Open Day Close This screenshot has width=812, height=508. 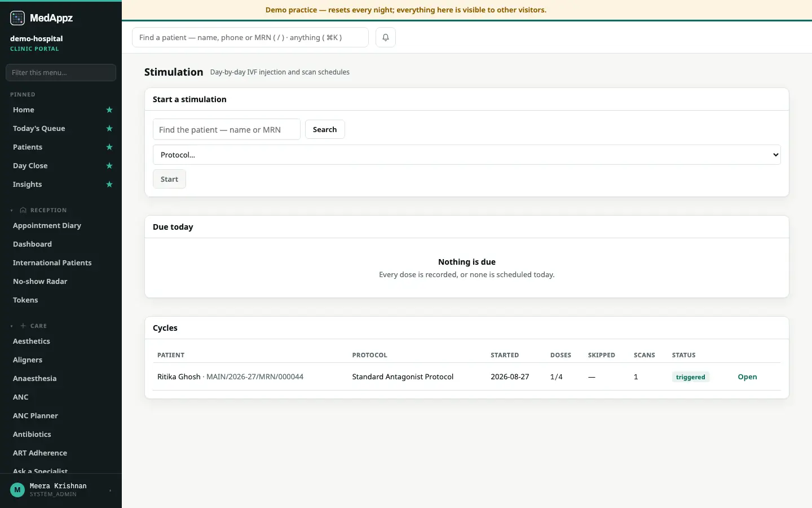click(x=30, y=166)
